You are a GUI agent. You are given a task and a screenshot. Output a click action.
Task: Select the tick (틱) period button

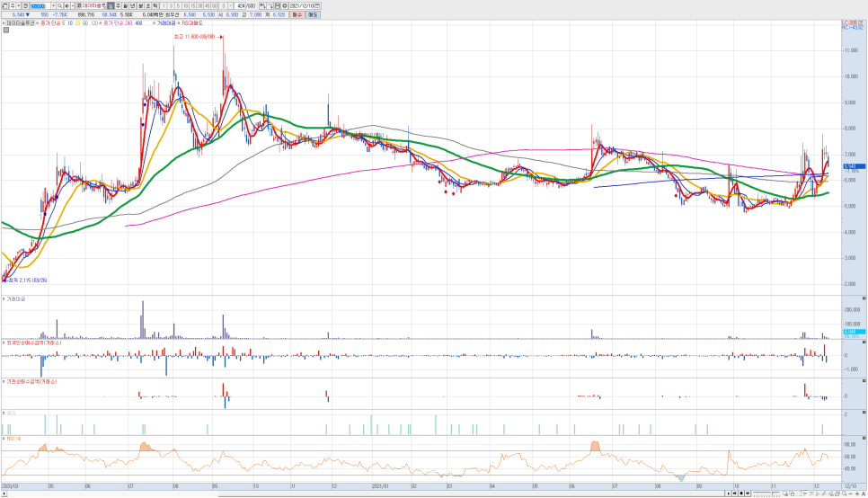point(155,5)
